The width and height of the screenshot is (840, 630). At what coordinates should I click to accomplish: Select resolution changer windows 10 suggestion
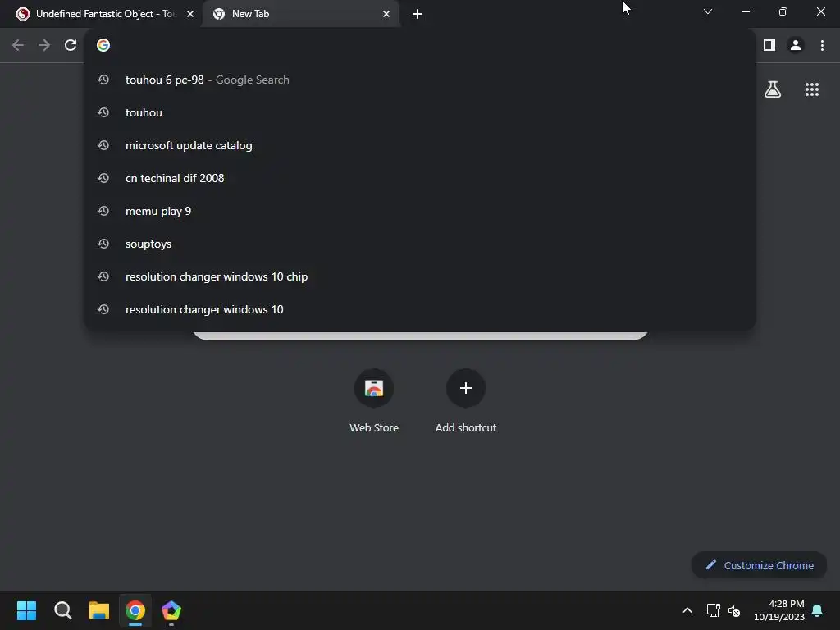(420, 309)
